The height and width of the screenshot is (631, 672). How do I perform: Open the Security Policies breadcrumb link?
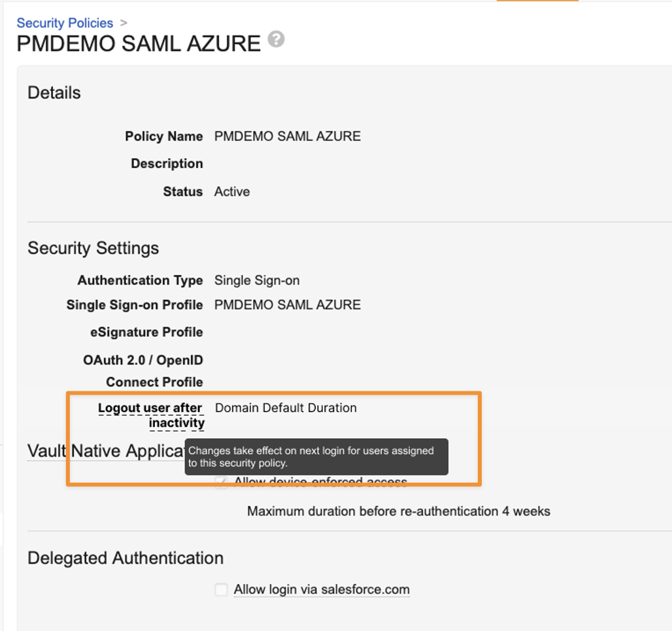65,23
